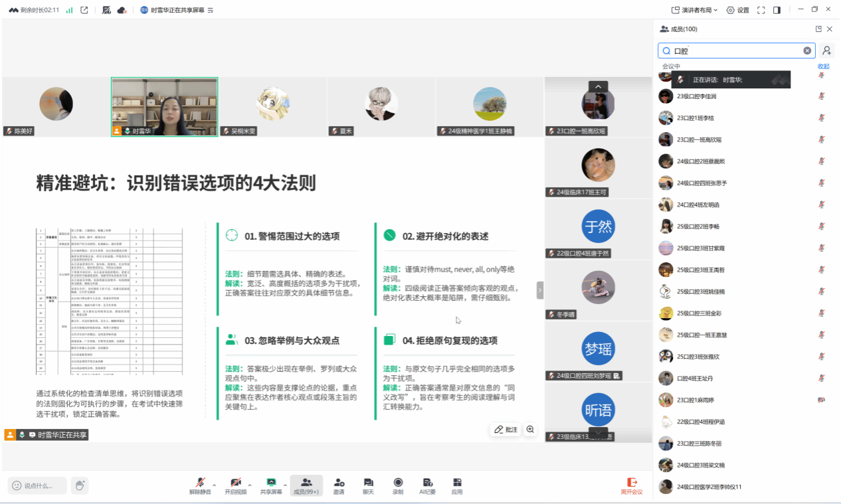Screen dimensions: 841x504
Task: Expand video options arrow beside 开启视频
Action: click(250, 483)
